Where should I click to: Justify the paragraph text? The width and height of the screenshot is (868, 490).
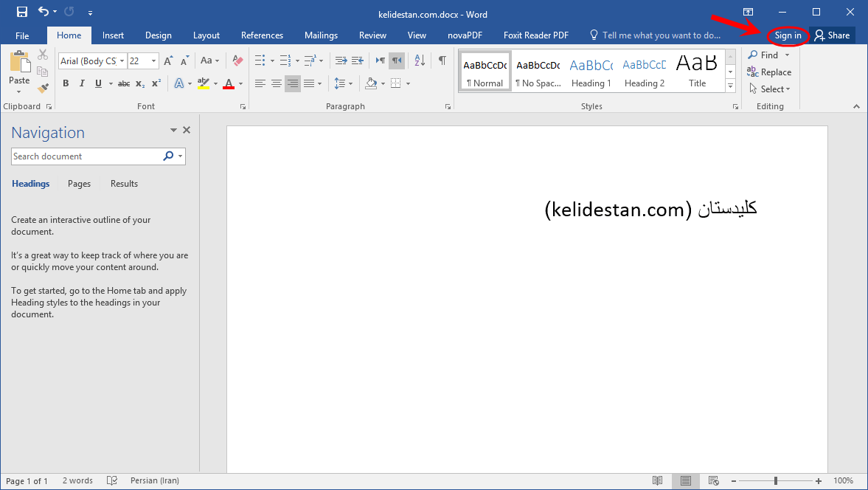[x=309, y=83]
